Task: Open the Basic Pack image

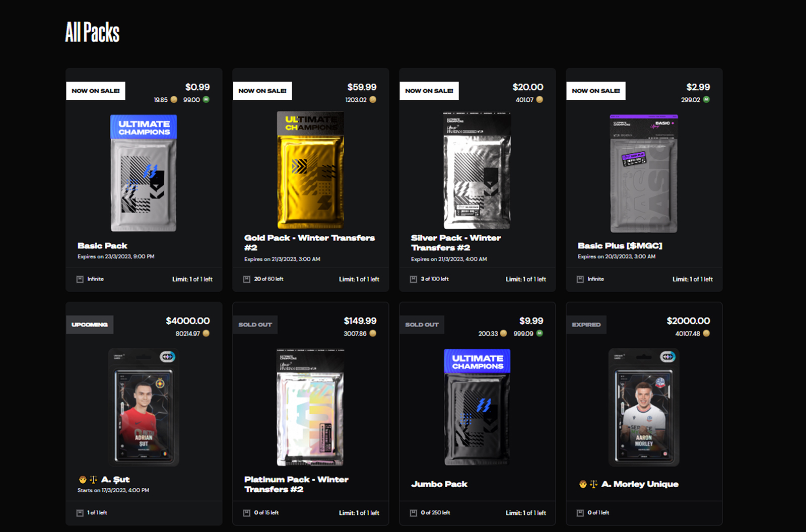Action: click(x=144, y=173)
